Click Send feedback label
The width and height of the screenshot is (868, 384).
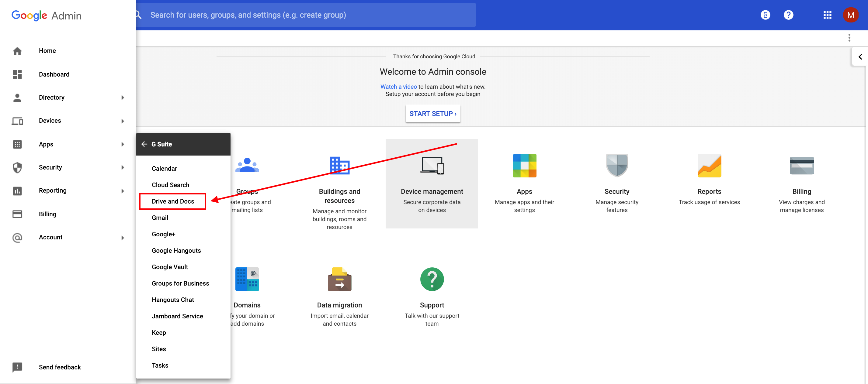pos(60,367)
